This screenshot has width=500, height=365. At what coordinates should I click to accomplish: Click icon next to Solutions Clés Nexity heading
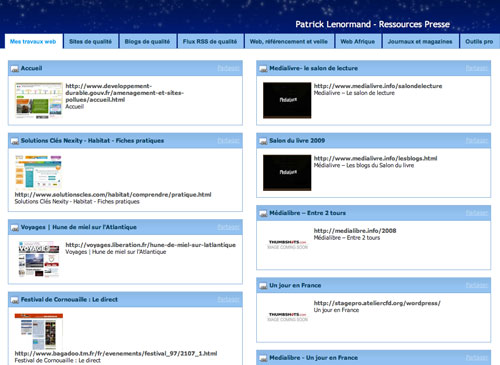pyautogui.click(x=15, y=141)
